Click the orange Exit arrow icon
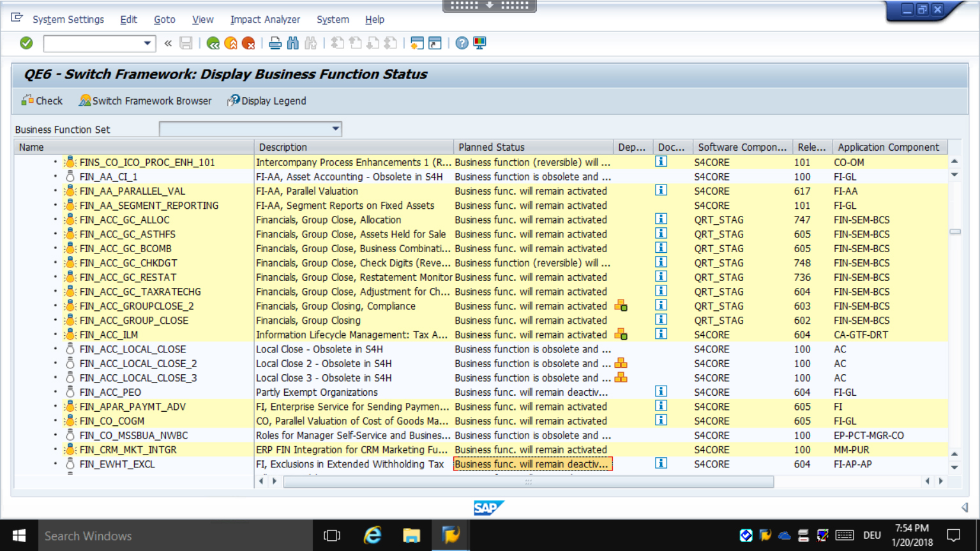The width and height of the screenshot is (980, 551). [x=231, y=43]
